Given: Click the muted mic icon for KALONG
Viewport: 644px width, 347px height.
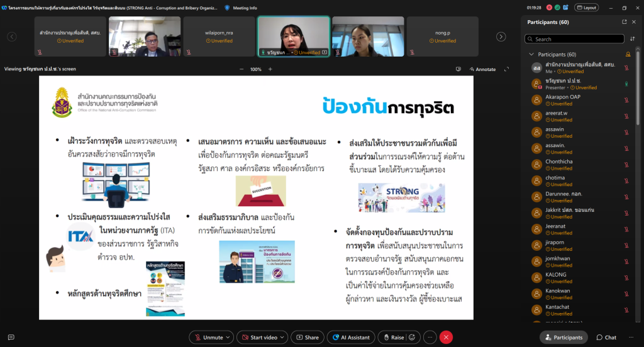Looking at the screenshot, I should 626,278.
